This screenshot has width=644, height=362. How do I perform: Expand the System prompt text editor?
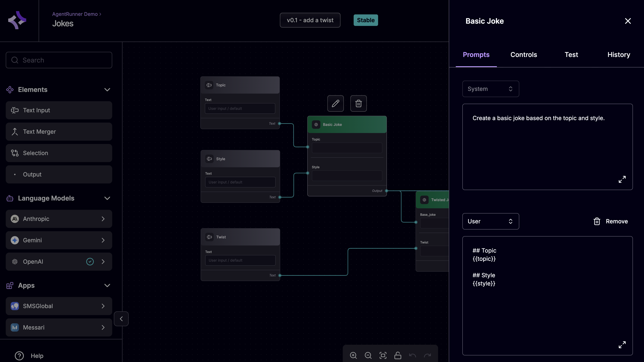tap(622, 179)
